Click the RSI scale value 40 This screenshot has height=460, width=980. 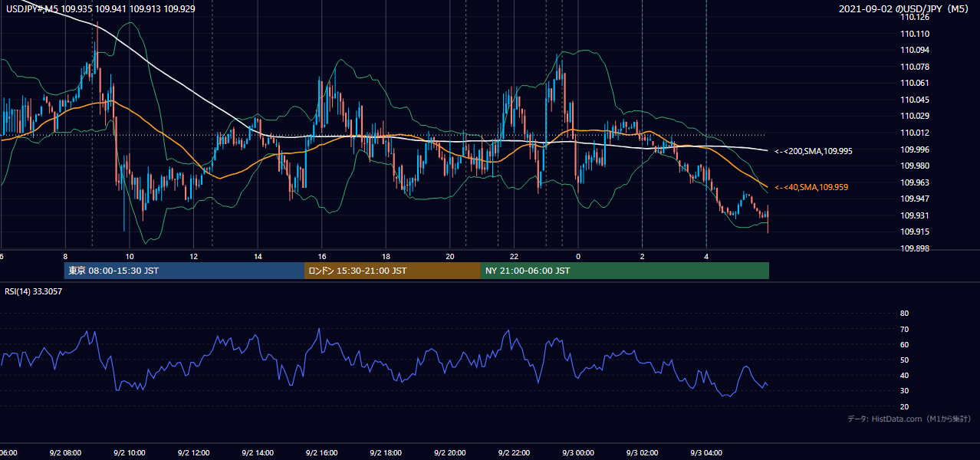tap(904, 376)
